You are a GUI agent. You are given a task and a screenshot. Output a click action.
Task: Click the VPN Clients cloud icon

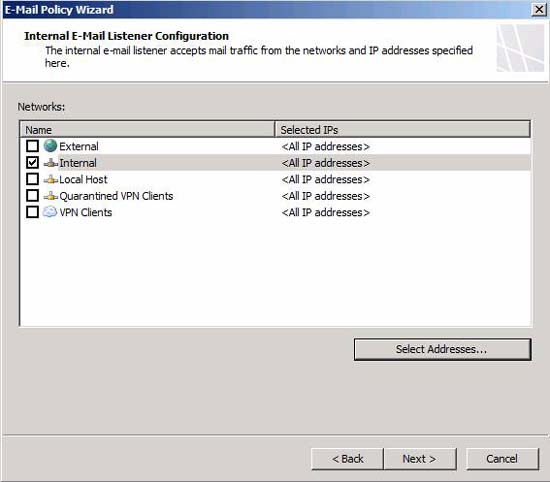click(x=50, y=212)
